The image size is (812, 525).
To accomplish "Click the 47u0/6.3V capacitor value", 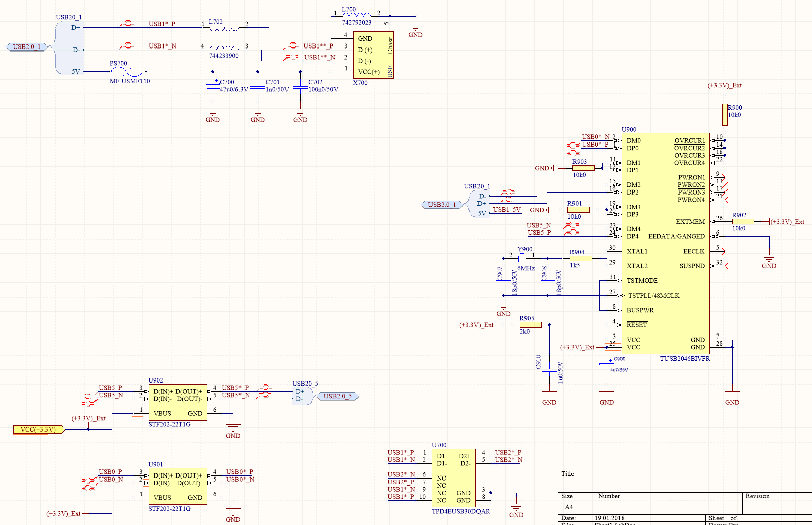I will [234, 89].
